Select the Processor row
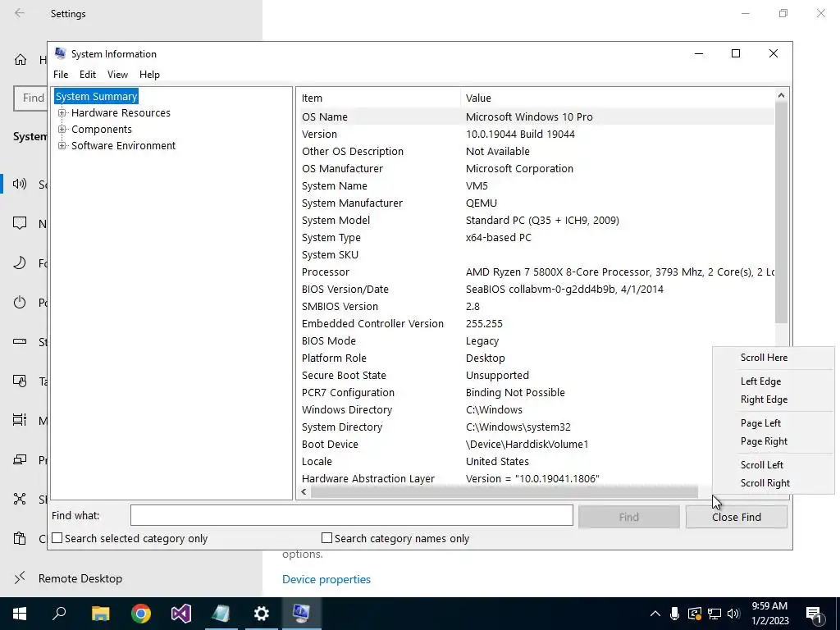 (x=536, y=272)
